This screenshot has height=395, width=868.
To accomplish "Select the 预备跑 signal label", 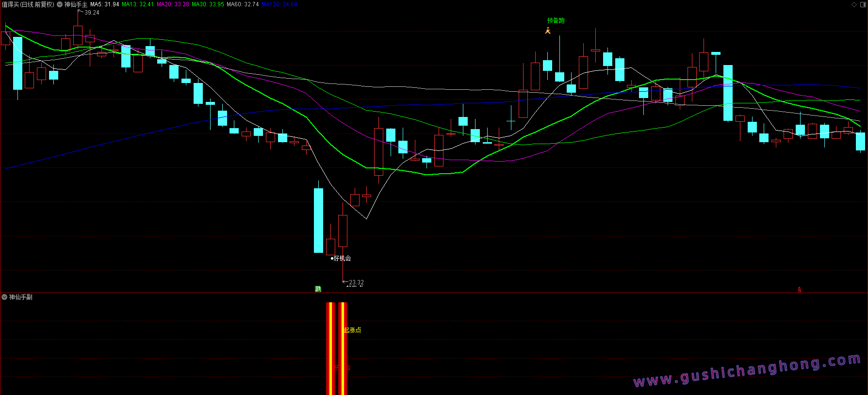I will [556, 20].
